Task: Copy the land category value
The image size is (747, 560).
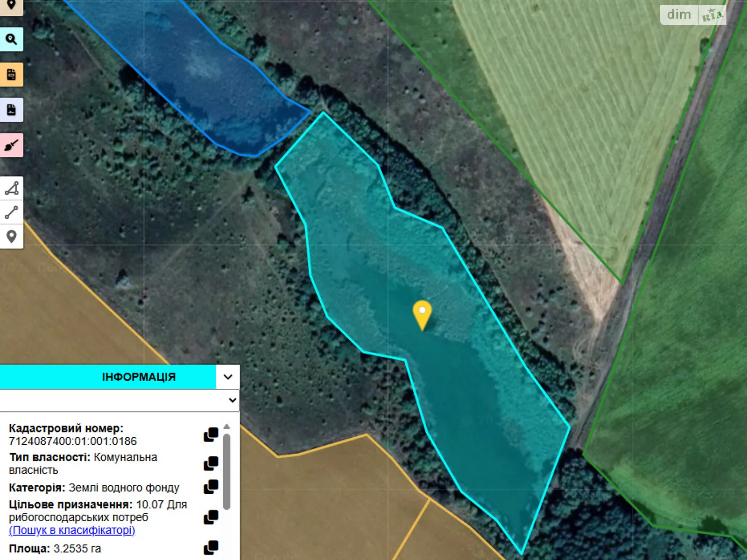Action: click(211, 487)
